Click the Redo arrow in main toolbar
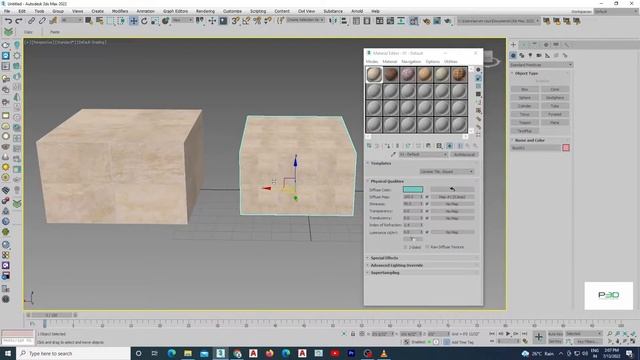The image size is (640, 360). tap(19, 20)
